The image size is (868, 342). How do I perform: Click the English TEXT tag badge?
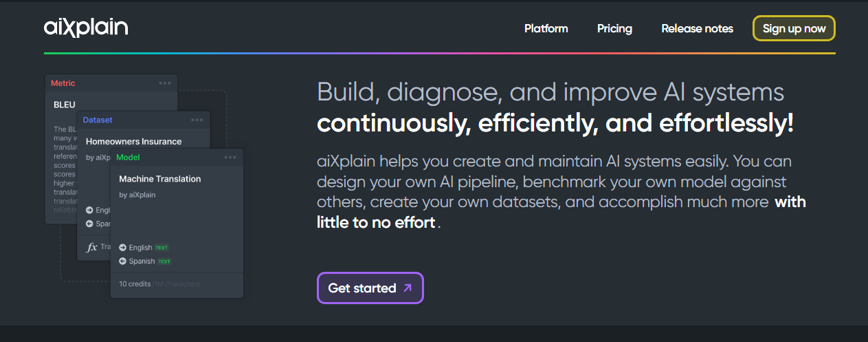[162, 248]
